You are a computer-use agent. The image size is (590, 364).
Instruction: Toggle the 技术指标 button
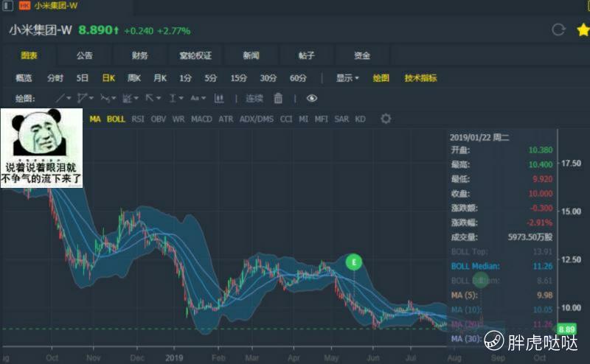420,78
